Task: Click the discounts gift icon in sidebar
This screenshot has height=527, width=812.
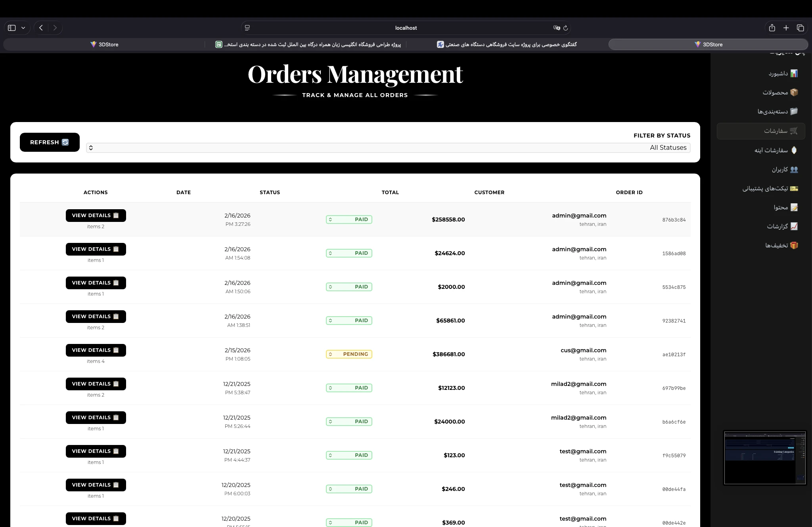Action: (794, 245)
